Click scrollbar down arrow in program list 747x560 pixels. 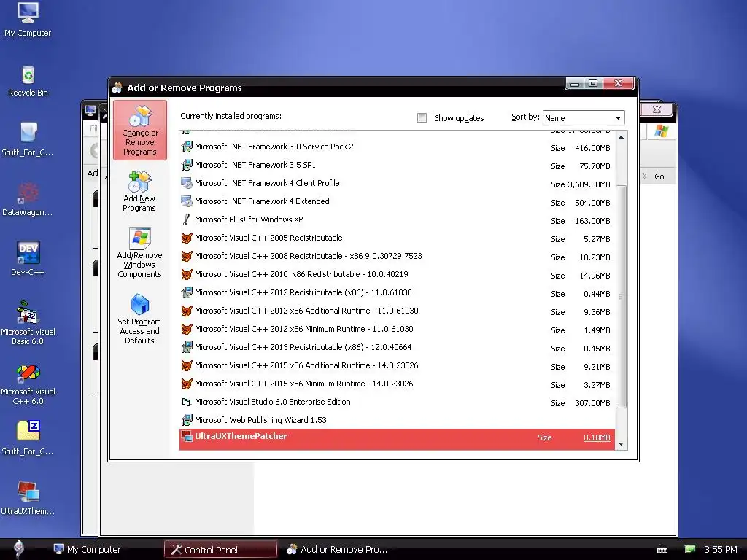(x=621, y=444)
